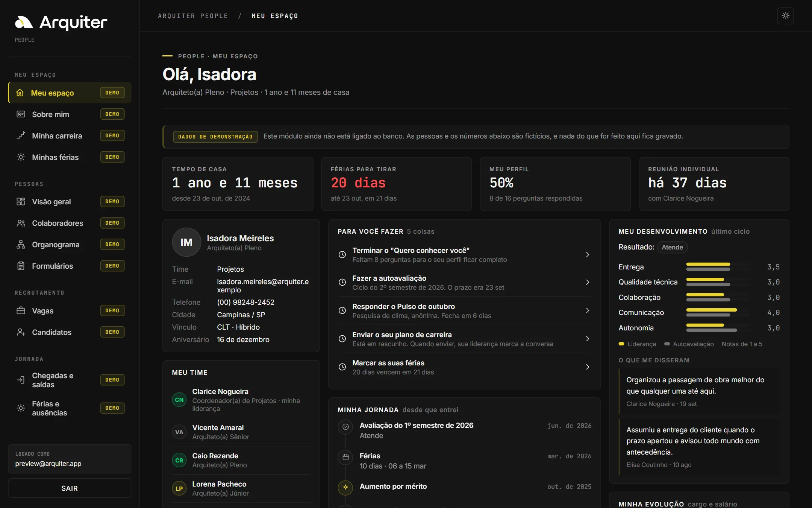The height and width of the screenshot is (508, 812).
Task: Click the IM avatar of Isadora Meireles
Action: (186, 242)
